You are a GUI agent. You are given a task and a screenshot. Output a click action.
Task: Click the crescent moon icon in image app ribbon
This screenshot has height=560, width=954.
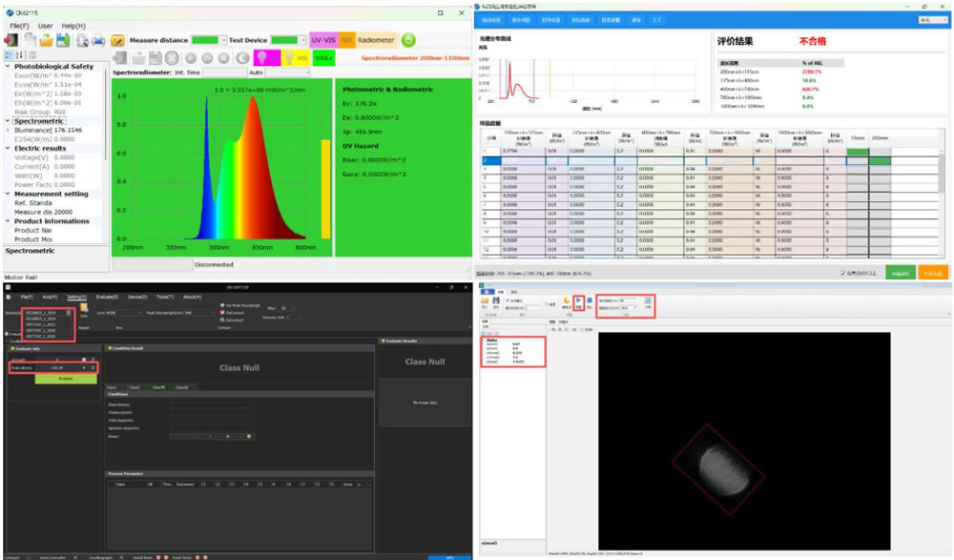pos(567,301)
